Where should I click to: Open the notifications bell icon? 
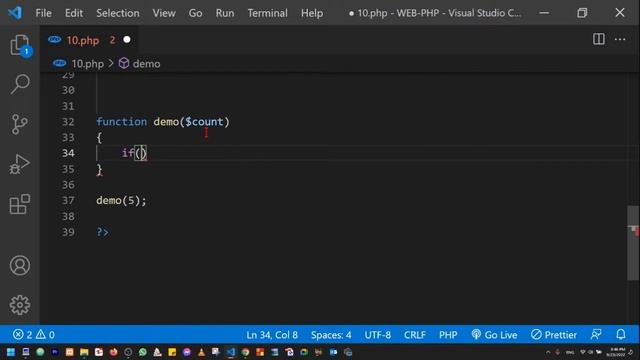pyautogui.click(x=621, y=335)
